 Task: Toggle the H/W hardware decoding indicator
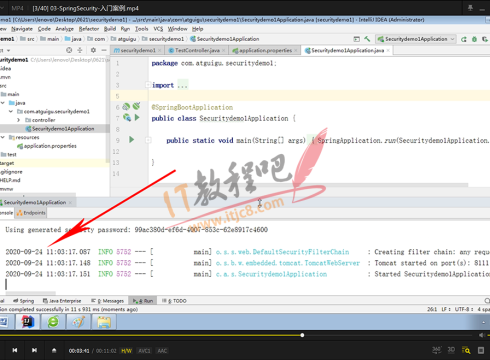point(126,351)
